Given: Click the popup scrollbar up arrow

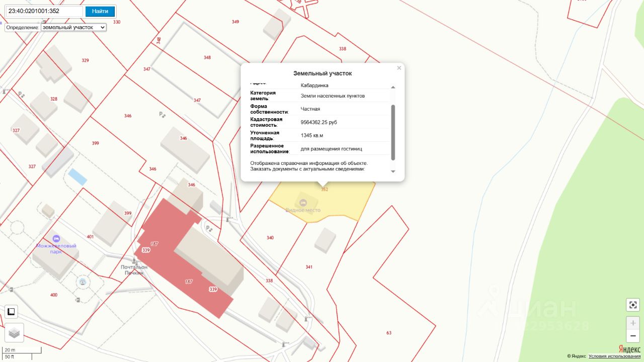Looking at the screenshot, I should (393, 87).
